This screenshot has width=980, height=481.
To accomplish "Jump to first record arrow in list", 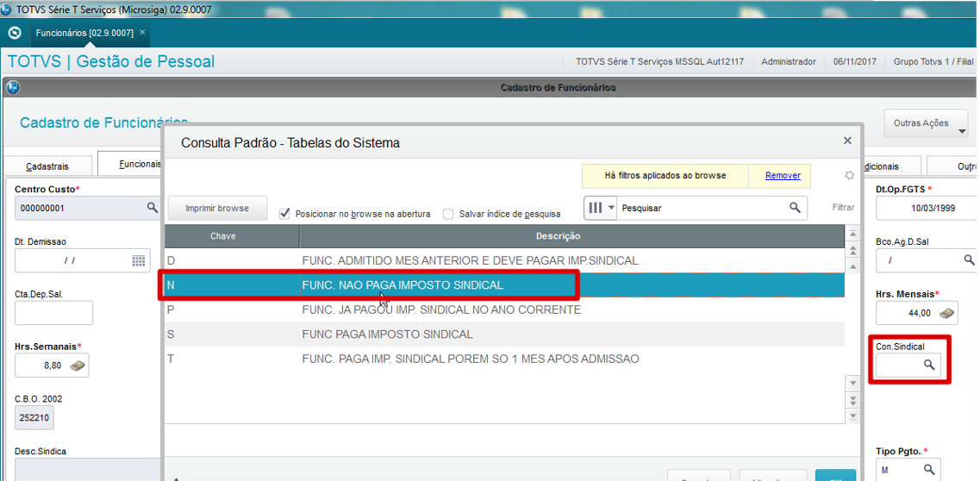I will [x=852, y=234].
